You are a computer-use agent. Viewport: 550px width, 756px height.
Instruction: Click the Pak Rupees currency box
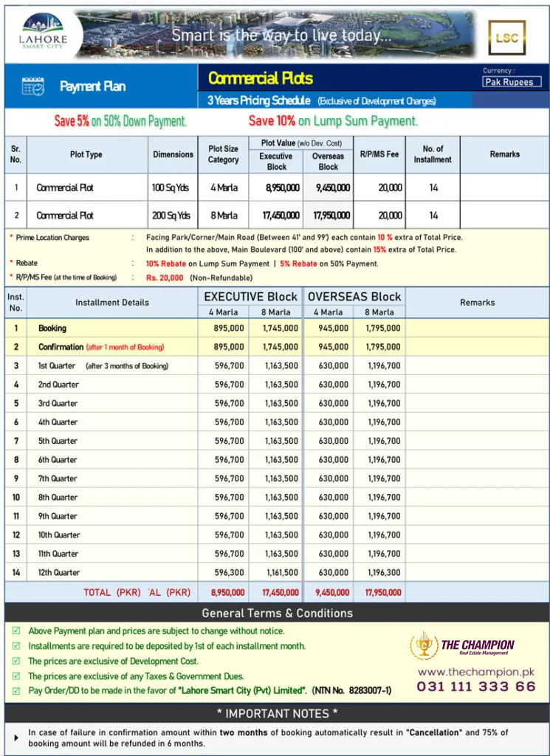click(x=512, y=82)
